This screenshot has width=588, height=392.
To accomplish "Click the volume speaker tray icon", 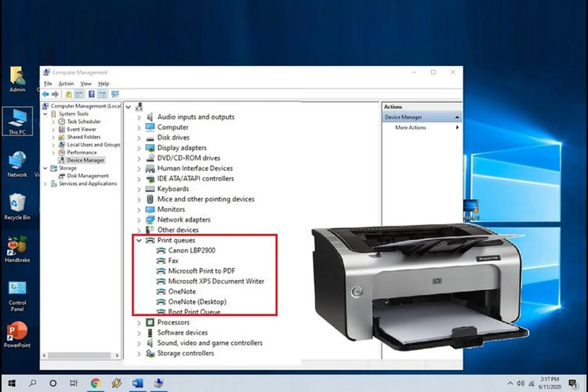I will [520, 383].
